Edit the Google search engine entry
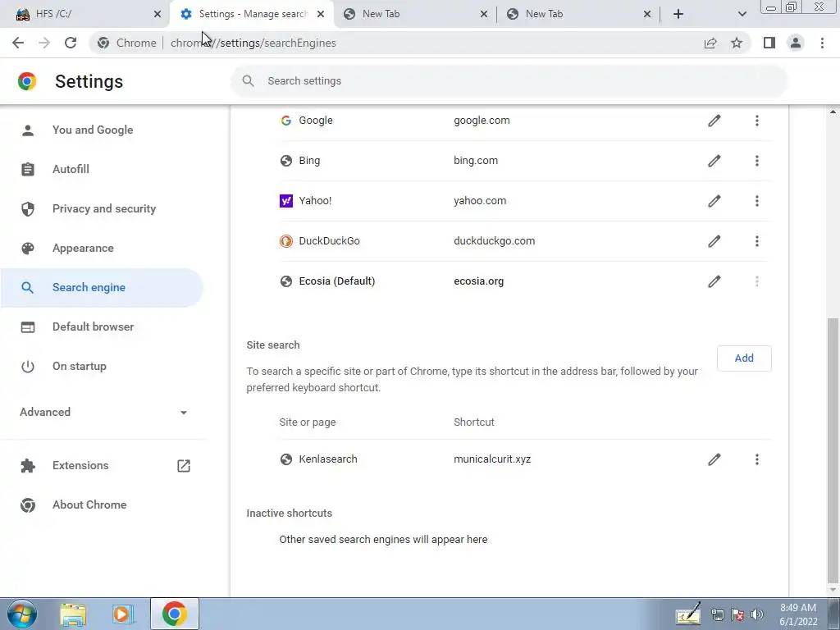The height and width of the screenshot is (630, 840). 714,121
